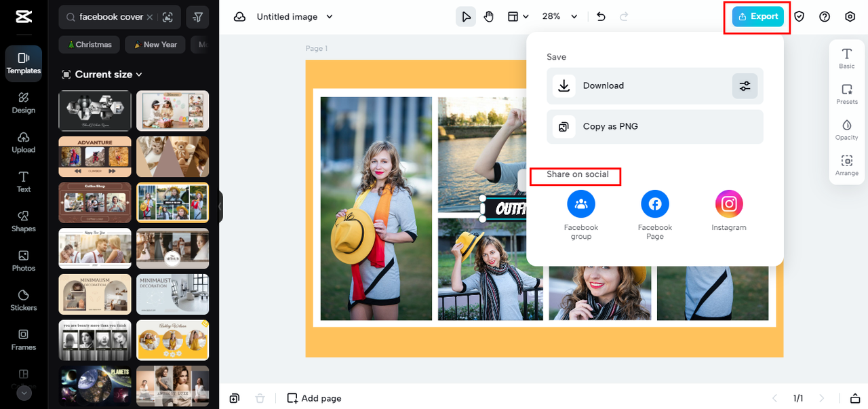Select the hand pan tool

pos(489,17)
